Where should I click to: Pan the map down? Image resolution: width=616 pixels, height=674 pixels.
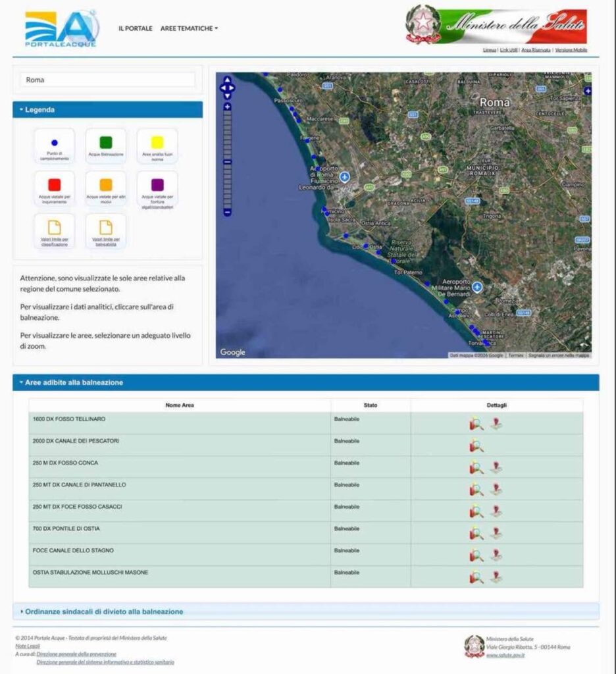pos(228,96)
